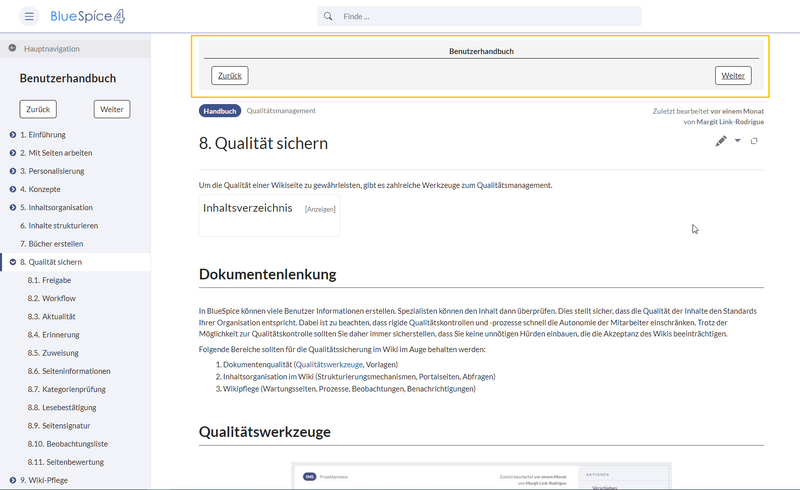The image size is (800, 490).
Task: Open 8.4. Erinnerung subpage
Action: tap(54, 335)
